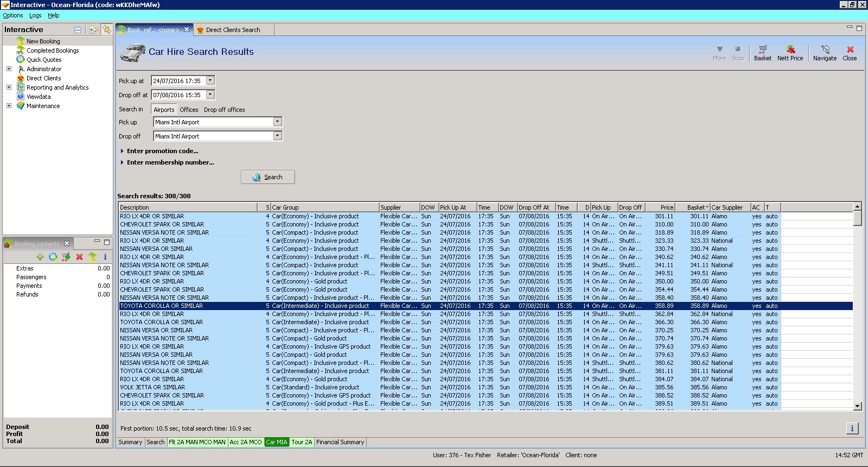Switch search-in to Drop off offices
Image resolution: width=868 pixels, height=467 pixels.
(224, 110)
